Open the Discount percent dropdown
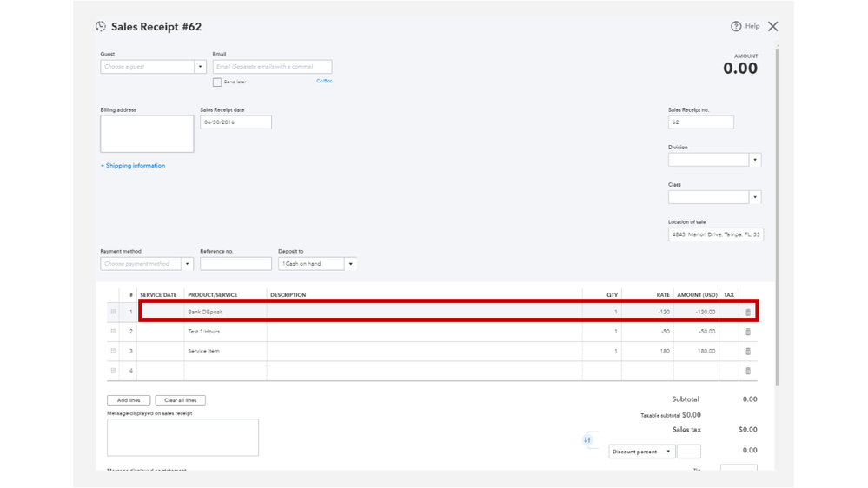Screen dimensions: 868x488 click(668, 452)
